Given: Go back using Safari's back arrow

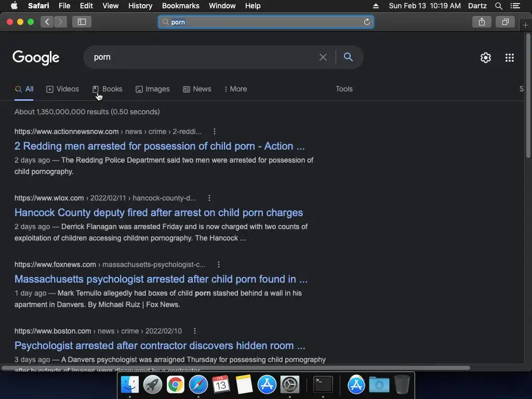Looking at the screenshot, I should coord(47,22).
